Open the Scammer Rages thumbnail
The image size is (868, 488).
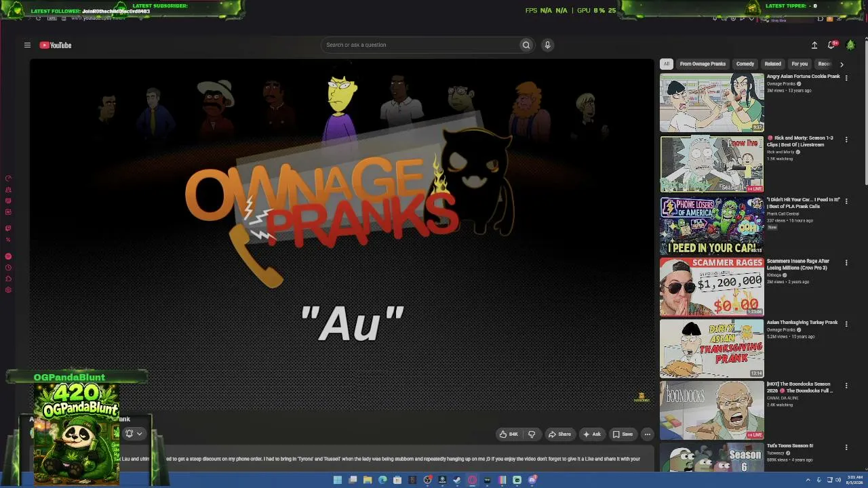coord(712,287)
